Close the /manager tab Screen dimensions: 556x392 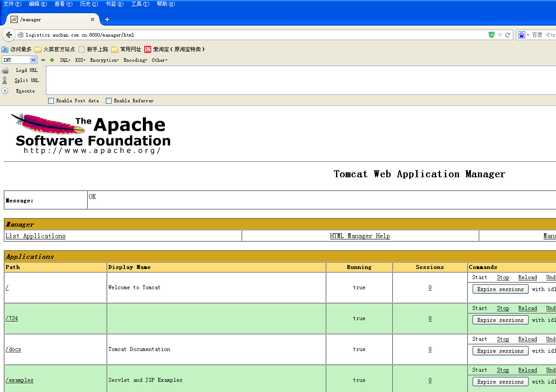point(93,19)
